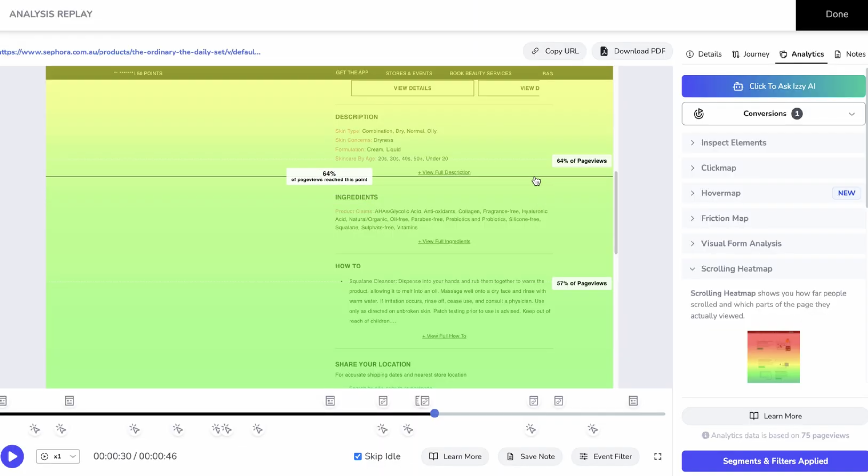The image size is (868, 476).
Task: Click the Event Filter sliders icon
Action: pos(584,457)
